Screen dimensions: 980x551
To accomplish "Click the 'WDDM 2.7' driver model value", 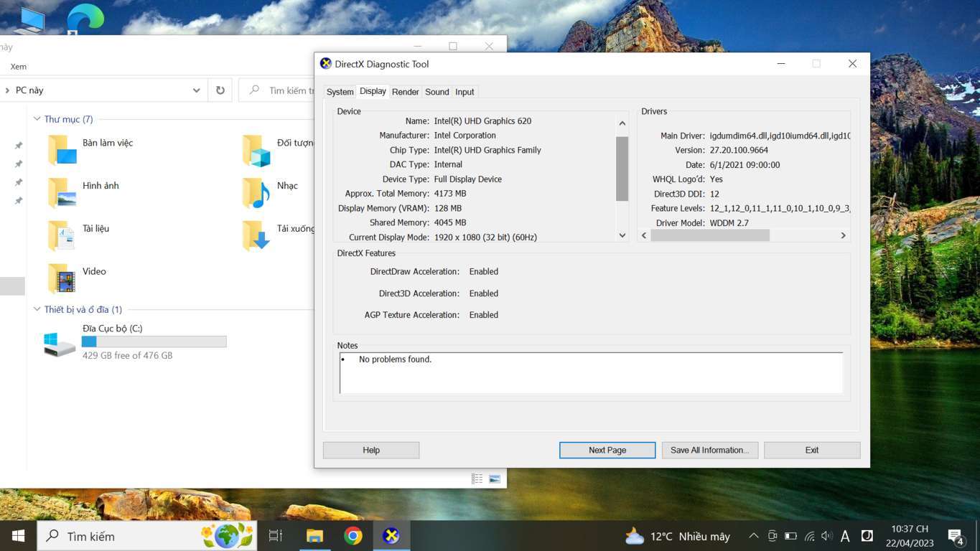I will point(729,223).
